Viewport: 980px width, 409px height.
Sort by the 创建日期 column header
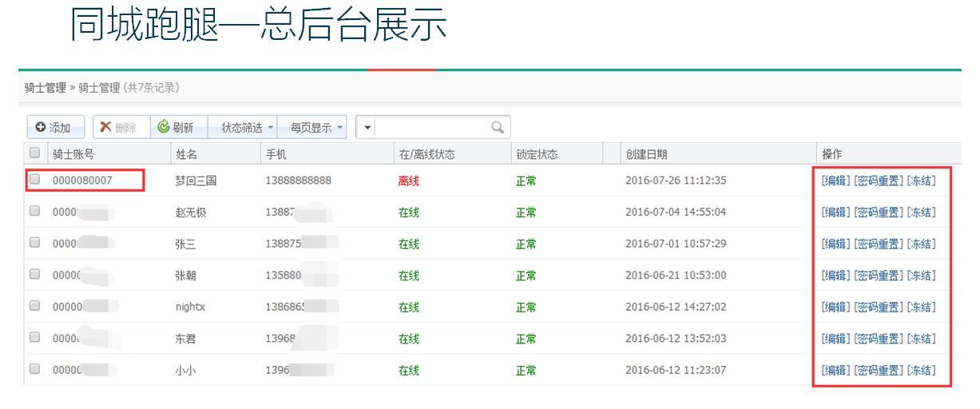pos(647,153)
